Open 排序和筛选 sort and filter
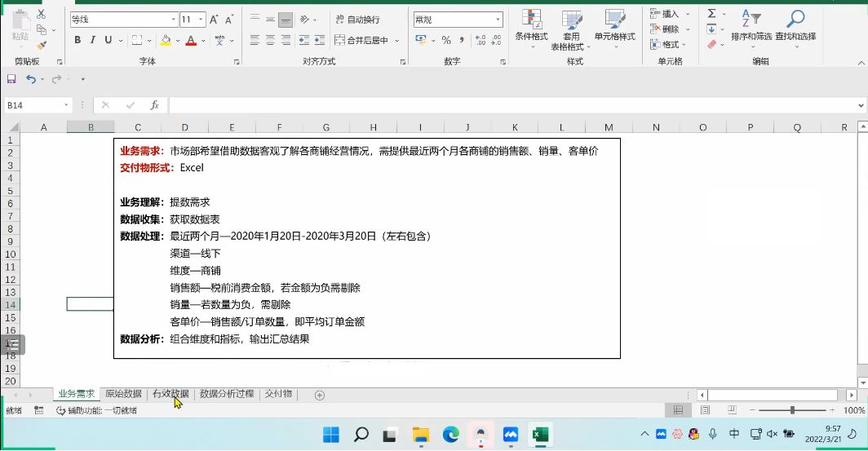The image size is (868, 451). [751, 29]
